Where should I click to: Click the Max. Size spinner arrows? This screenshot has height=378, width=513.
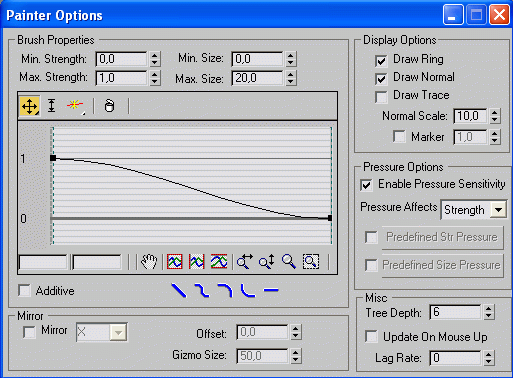[291, 78]
